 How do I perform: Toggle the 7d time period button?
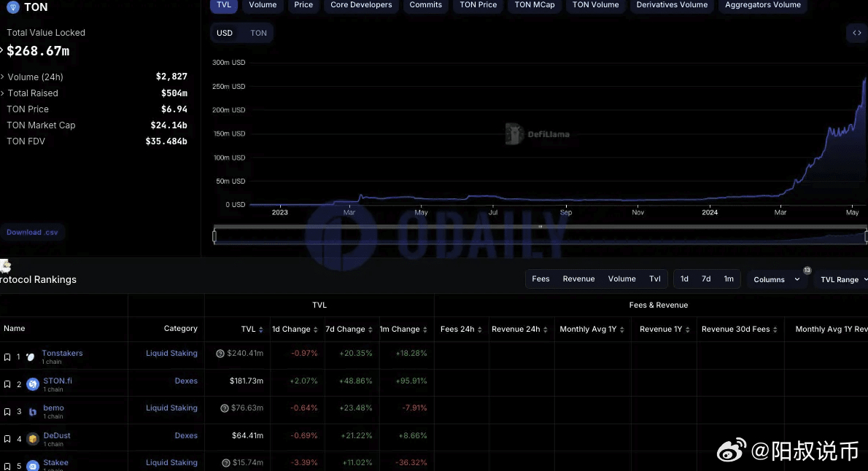tap(705, 279)
